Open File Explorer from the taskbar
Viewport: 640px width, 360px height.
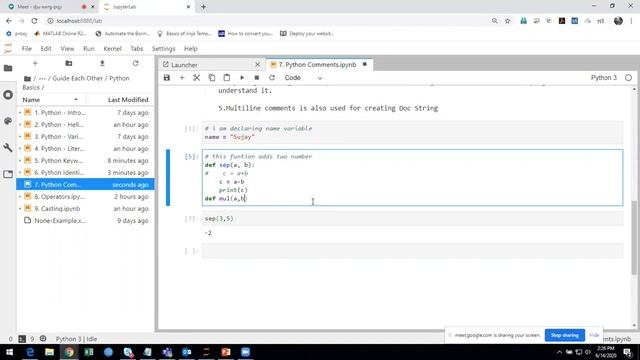(49, 352)
